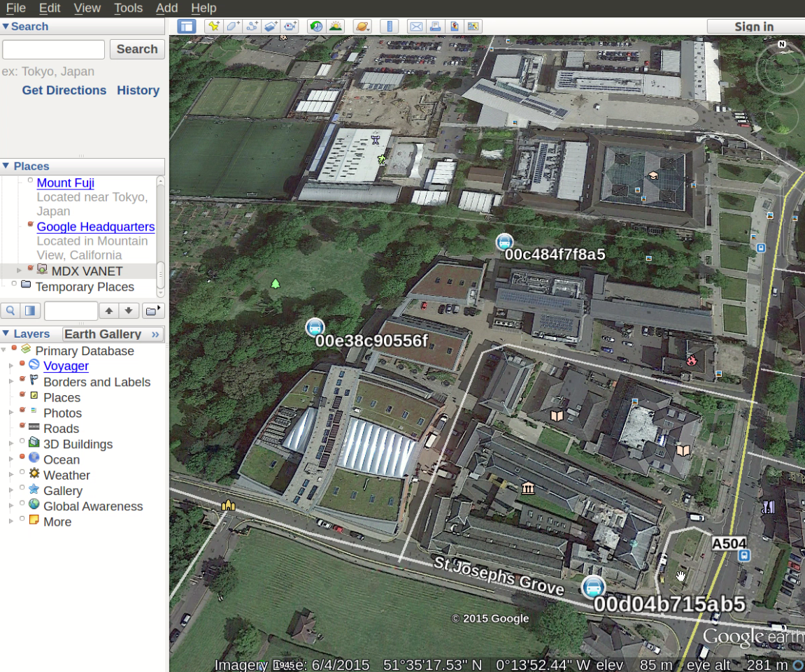This screenshot has width=805, height=672.
Task: Toggle Temporary Places checkbox
Action: click(x=14, y=284)
